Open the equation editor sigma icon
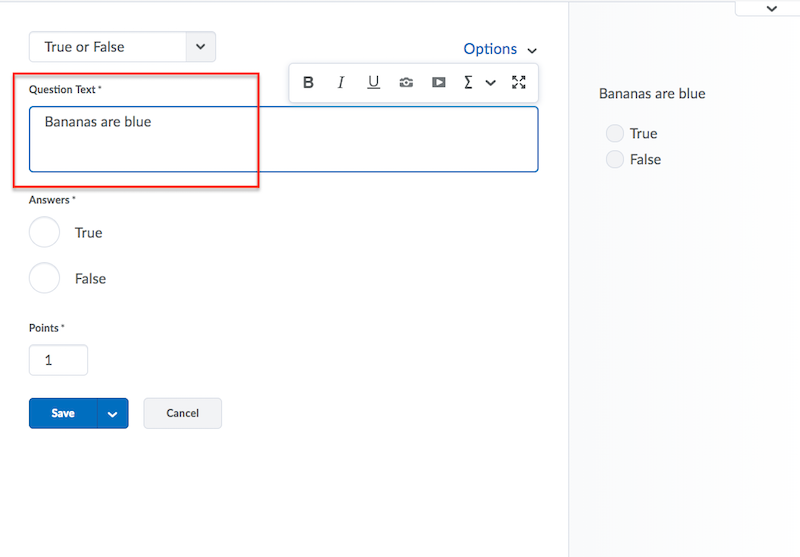Image resolution: width=800 pixels, height=557 pixels. [x=468, y=83]
